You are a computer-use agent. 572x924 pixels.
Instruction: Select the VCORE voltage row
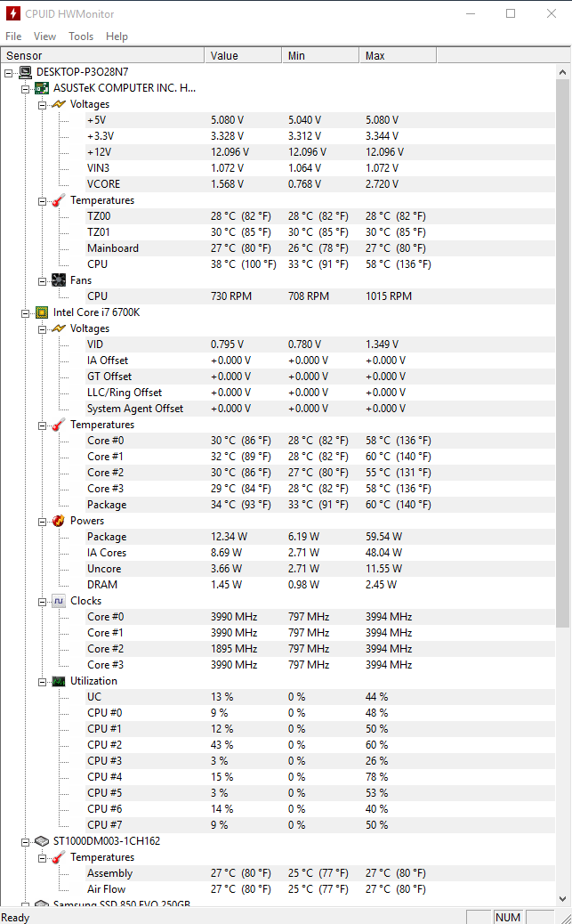coord(103,184)
